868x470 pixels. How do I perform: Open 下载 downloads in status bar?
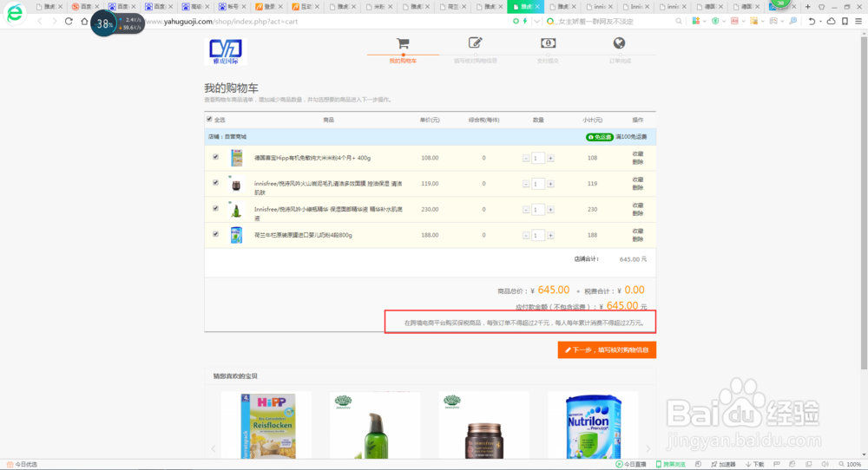[754, 465]
